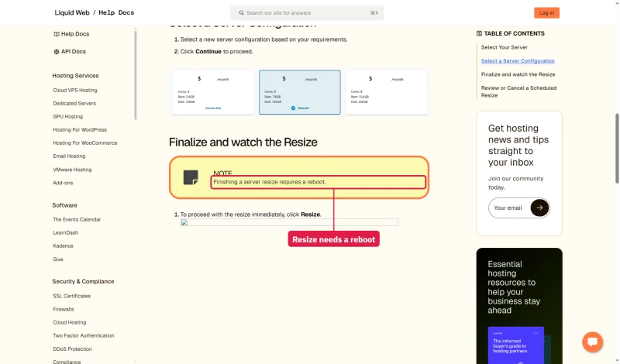Open Dedicated Servers docs

pos(74,104)
